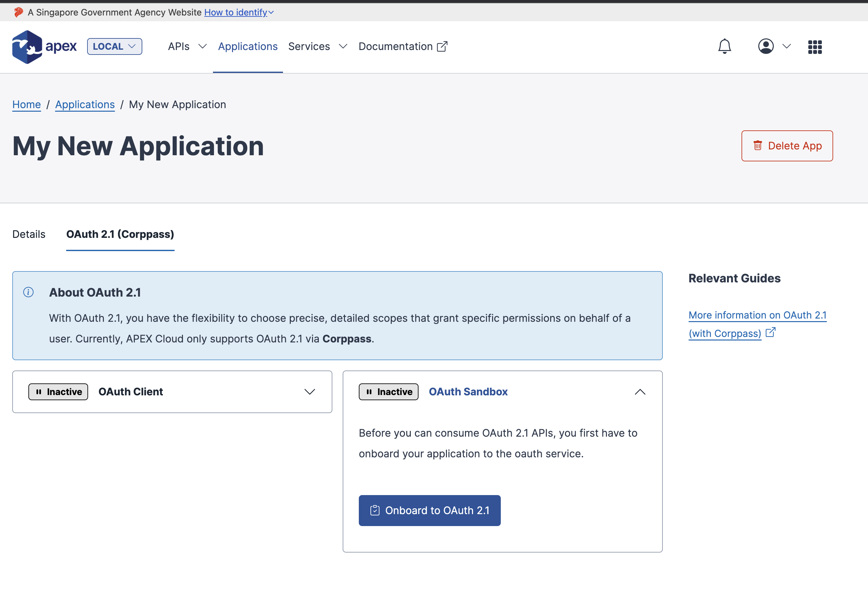868x599 pixels.
Task: Click the clipboard icon on Onboard button
Action: [x=375, y=511]
